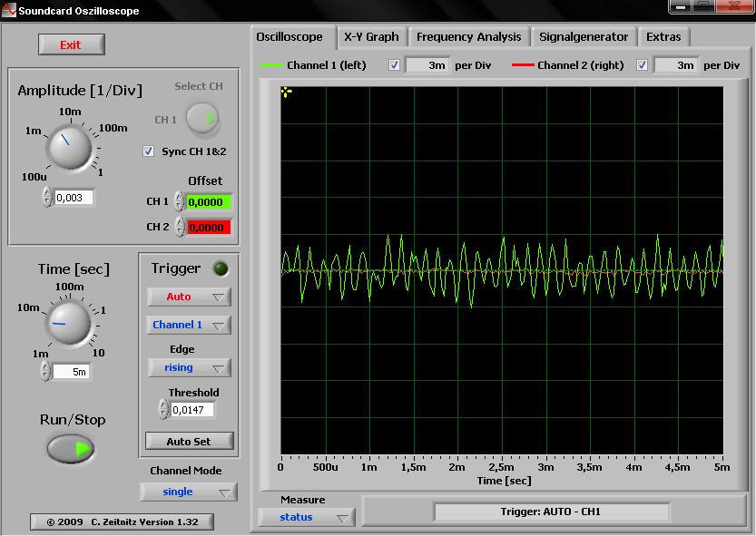Open the Edge rising dropdown

point(189,368)
